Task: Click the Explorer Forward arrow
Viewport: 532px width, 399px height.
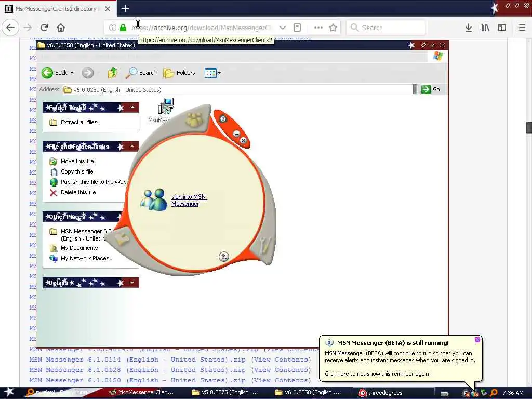Action: 87,73
